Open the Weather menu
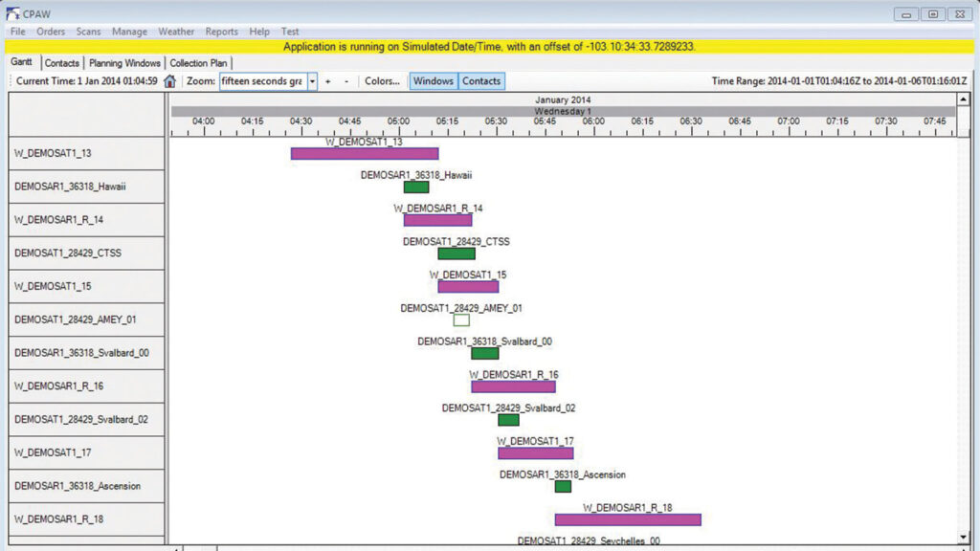 coord(176,32)
